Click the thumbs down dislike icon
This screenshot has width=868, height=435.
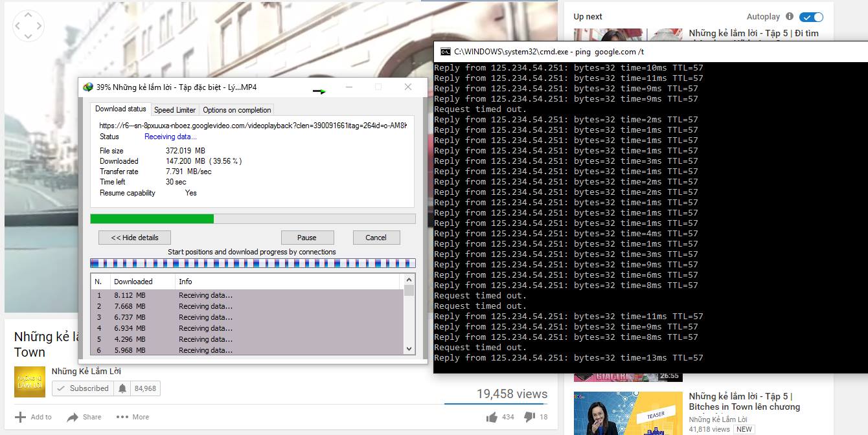tap(529, 417)
